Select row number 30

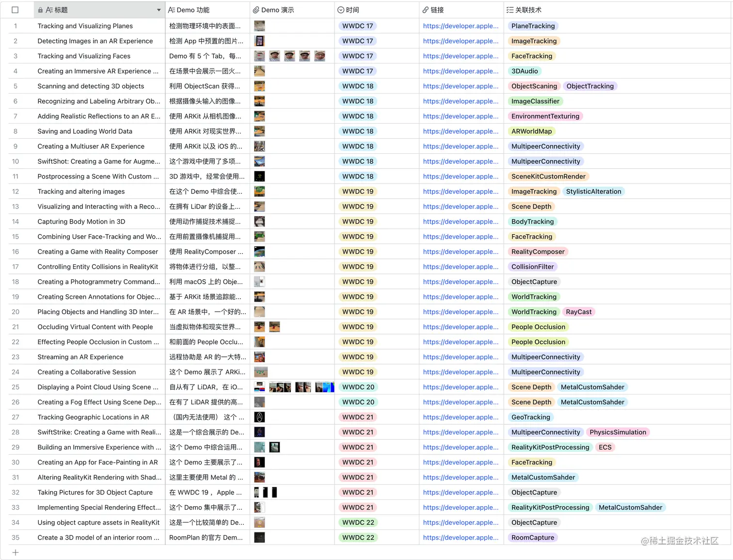16,462
